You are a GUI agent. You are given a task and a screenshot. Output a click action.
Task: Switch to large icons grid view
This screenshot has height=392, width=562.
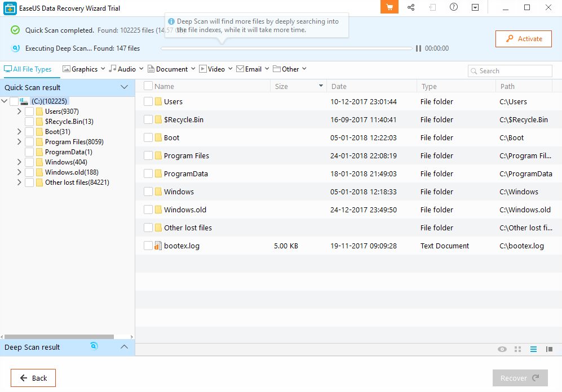[x=517, y=349]
